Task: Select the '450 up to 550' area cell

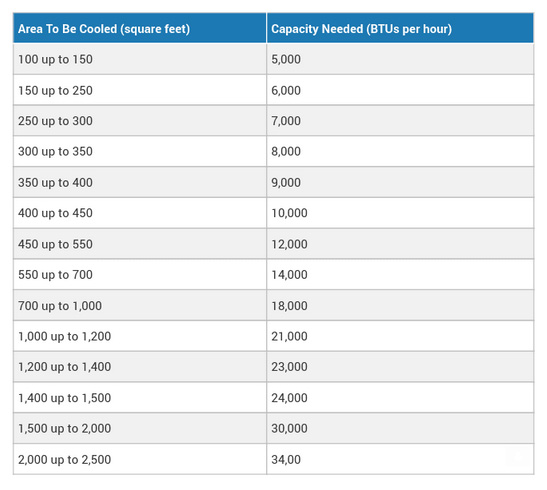Action: (140, 244)
